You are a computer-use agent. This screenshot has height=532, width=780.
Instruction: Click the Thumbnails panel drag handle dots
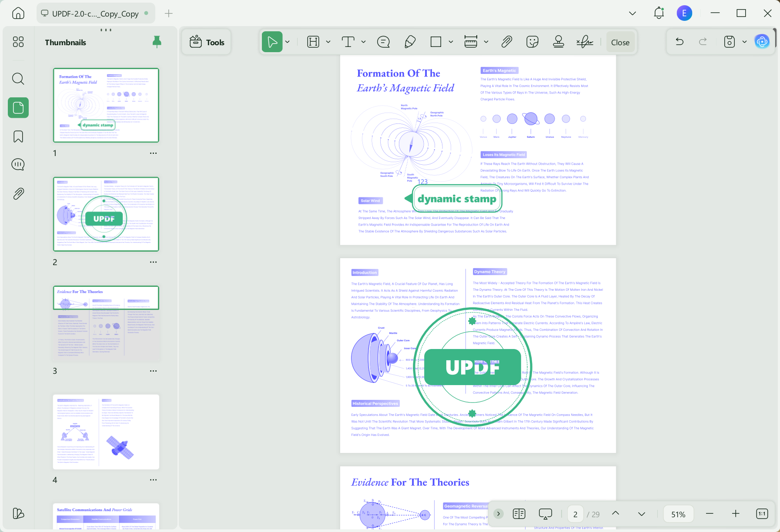pyautogui.click(x=106, y=30)
